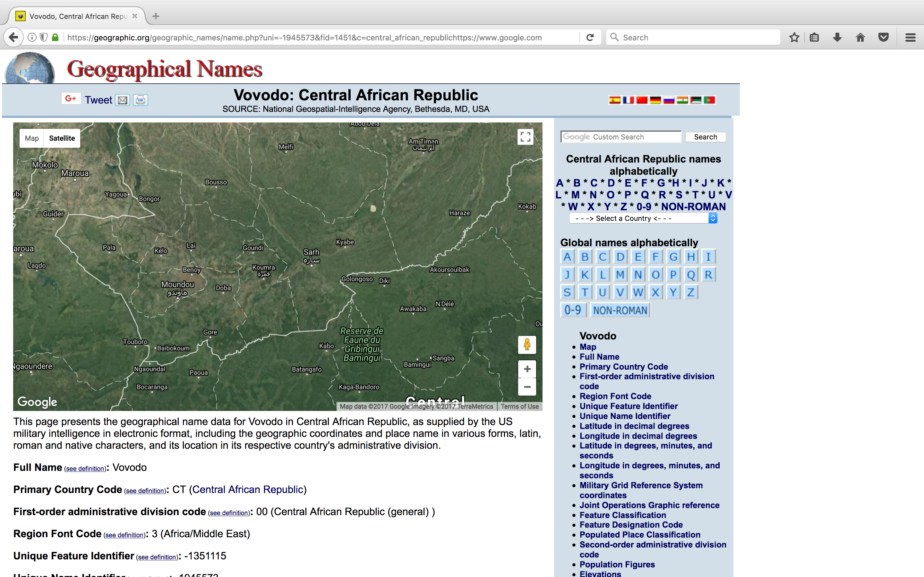Open the Select a Country dropdown
924x577 pixels.
pyautogui.click(x=643, y=218)
